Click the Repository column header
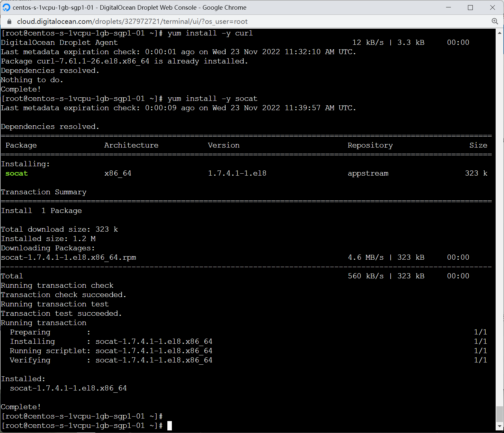Image resolution: width=504 pixels, height=433 pixels. pyautogui.click(x=370, y=145)
